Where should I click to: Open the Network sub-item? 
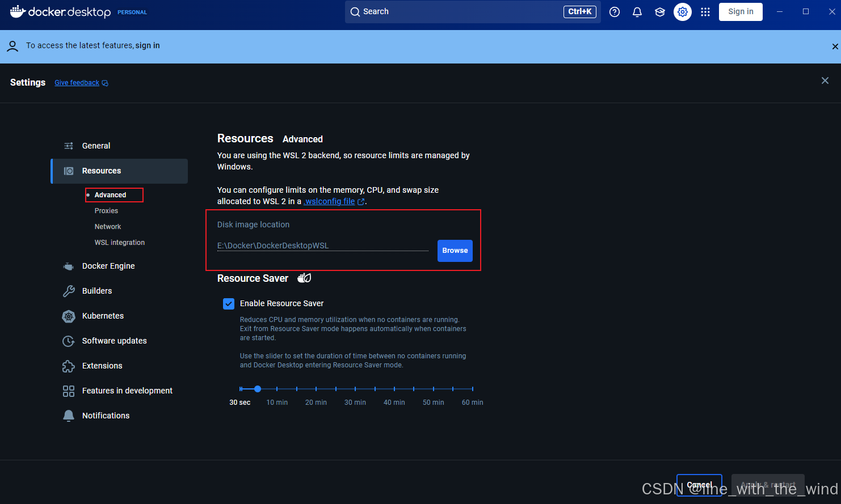point(108,227)
